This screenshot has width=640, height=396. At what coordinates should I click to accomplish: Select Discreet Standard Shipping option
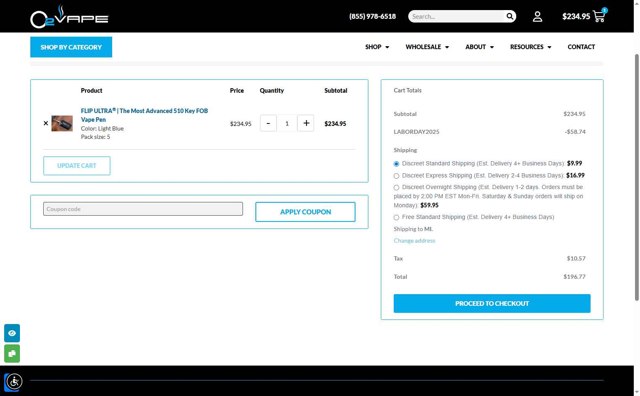(396, 164)
